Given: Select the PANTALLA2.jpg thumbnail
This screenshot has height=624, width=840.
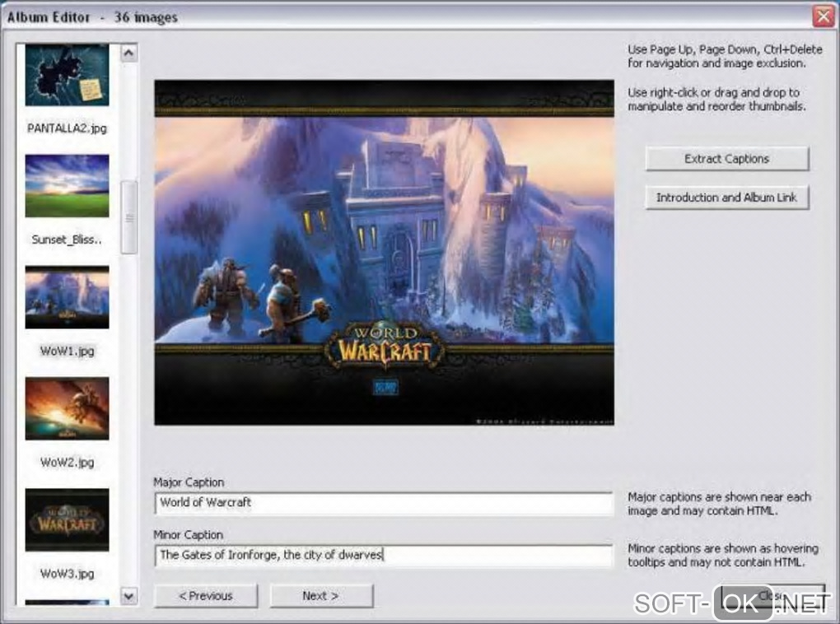Looking at the screenshot, I should click(x=67, y=75).
